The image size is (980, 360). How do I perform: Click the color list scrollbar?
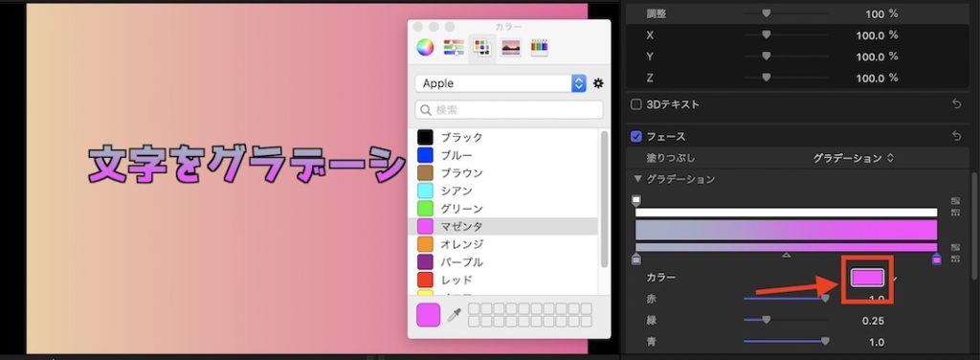pyautogui.click(x=604, y=200)
